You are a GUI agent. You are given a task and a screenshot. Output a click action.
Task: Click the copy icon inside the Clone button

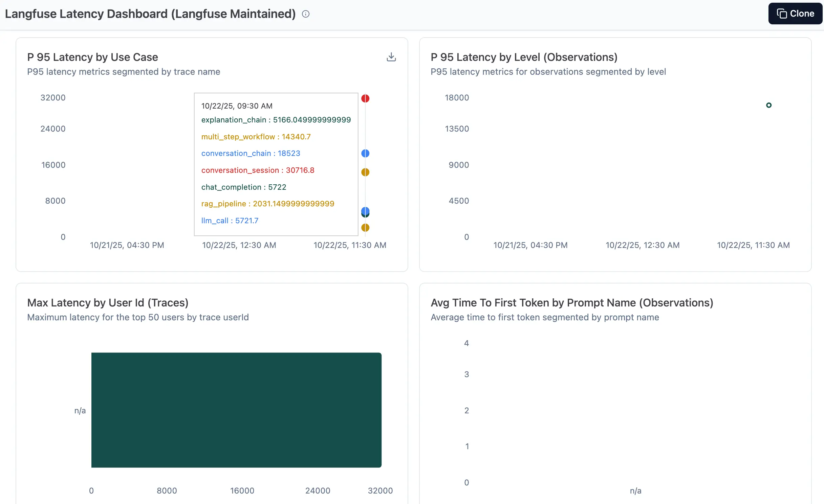(x=781, y=14)
